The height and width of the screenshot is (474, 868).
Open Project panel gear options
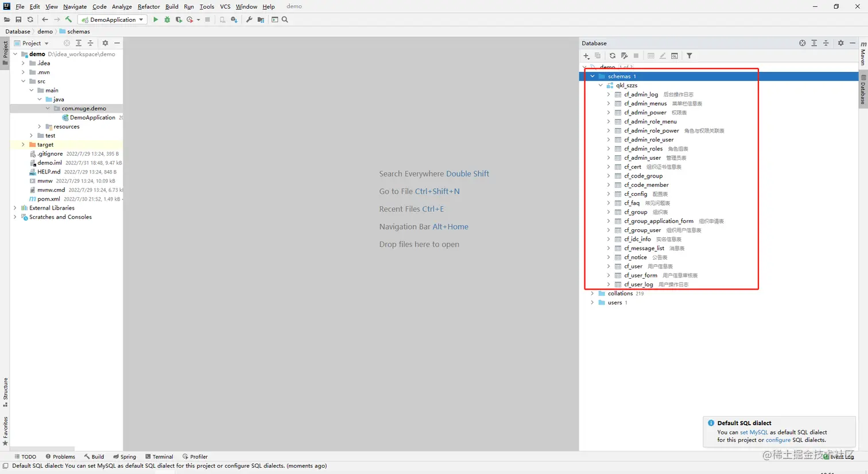(x=105, y=43)
